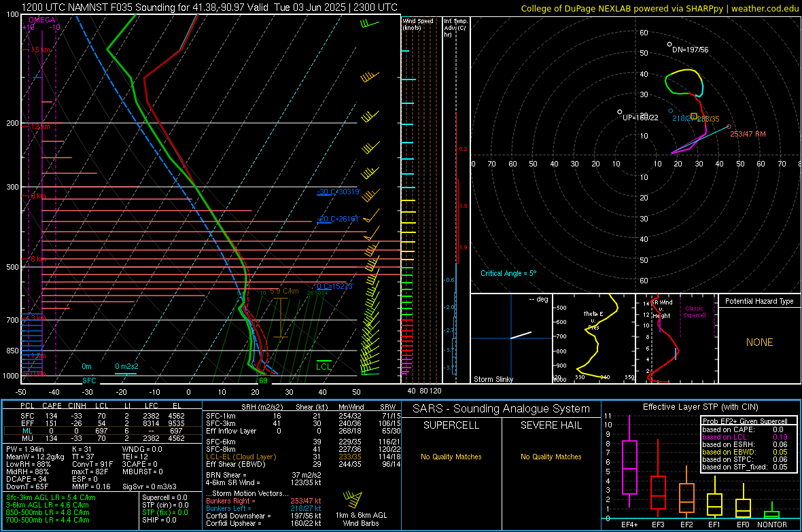Click the sounding title with valid time
The height and width of the screenshot is (532, 802).
click(209, 7)
